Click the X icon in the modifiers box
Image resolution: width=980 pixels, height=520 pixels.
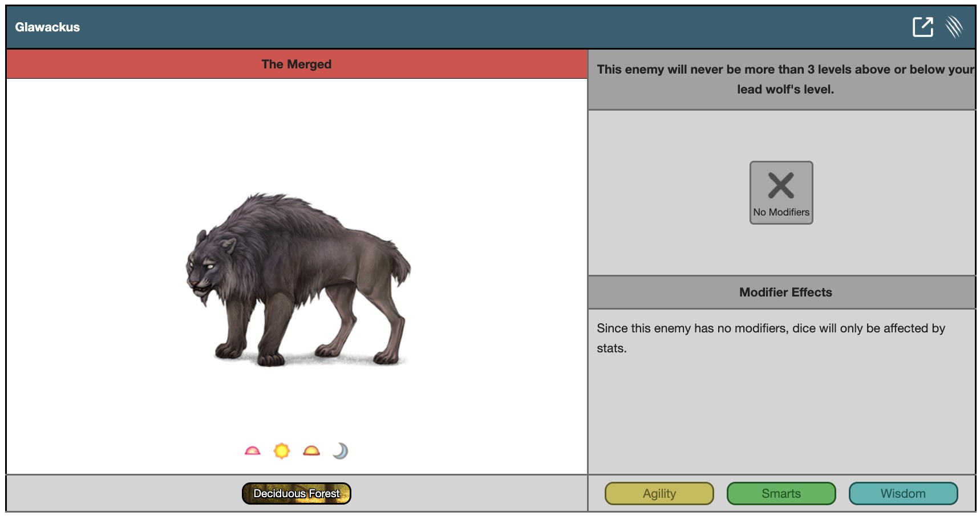pos(781,185)
